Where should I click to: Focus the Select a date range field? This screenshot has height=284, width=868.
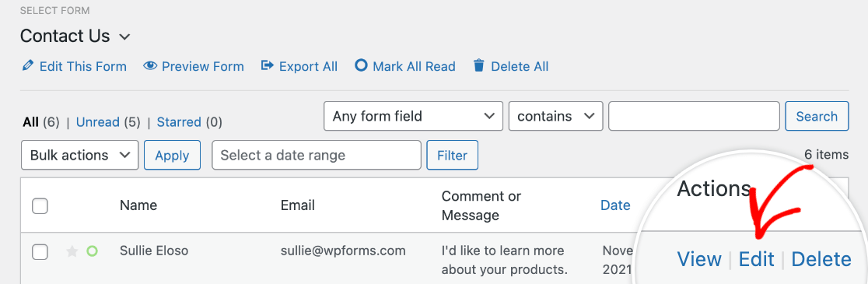[x=317, y=155]
